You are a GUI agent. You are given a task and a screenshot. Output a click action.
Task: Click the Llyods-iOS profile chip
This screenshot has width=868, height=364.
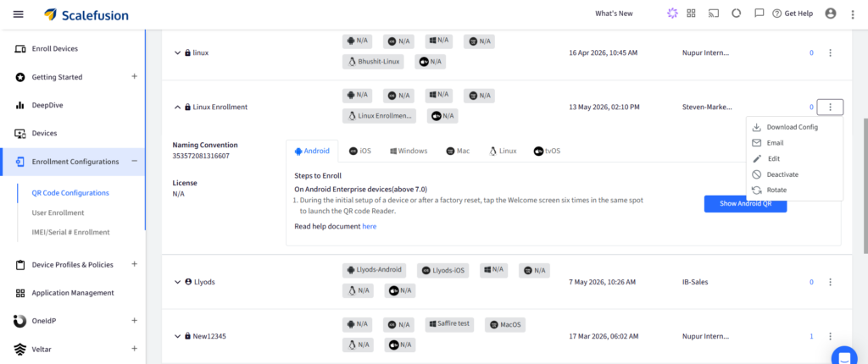(x=442, y=271)
